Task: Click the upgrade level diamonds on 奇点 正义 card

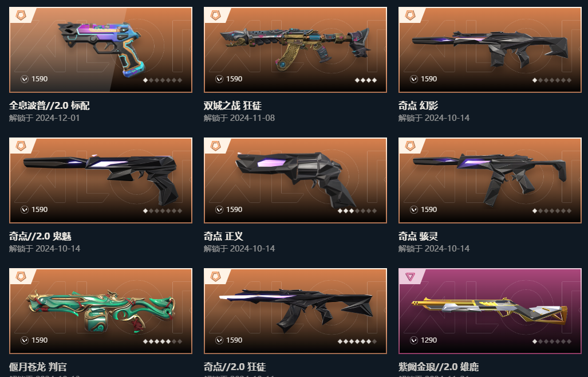Action: click(x=357, y=211)
